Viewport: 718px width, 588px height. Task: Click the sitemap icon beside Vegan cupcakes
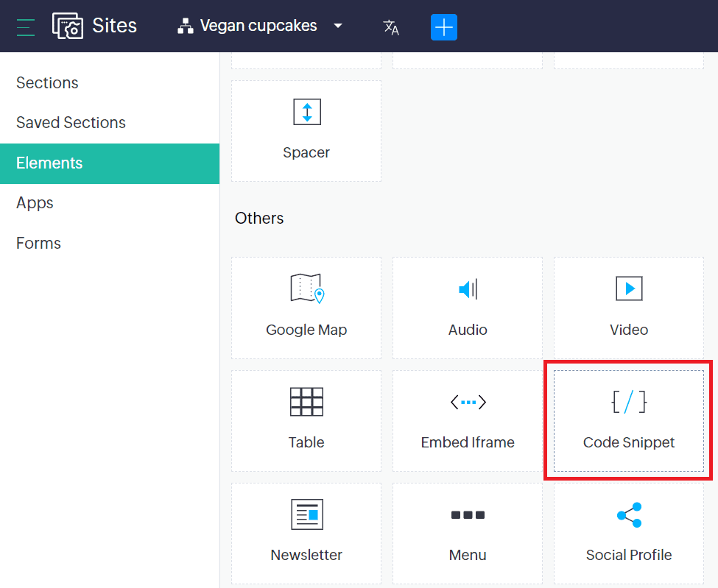click(186, 26)
